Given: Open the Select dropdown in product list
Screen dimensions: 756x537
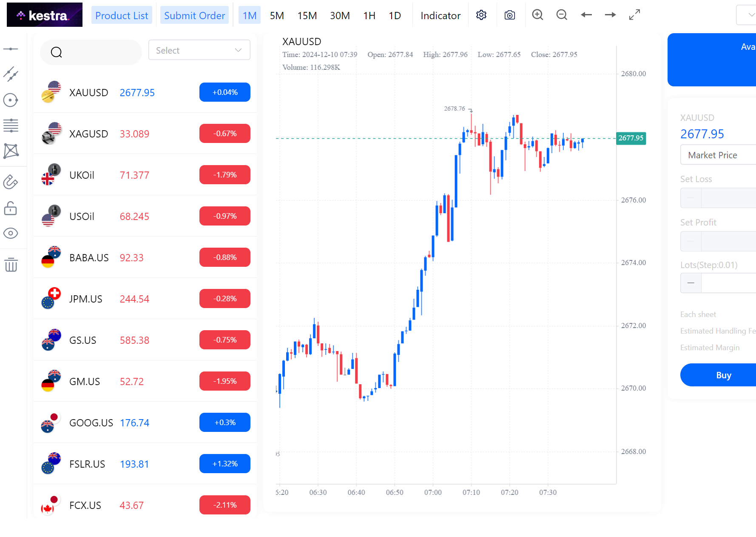Looking at the screenshot, I should click(199, 50).
